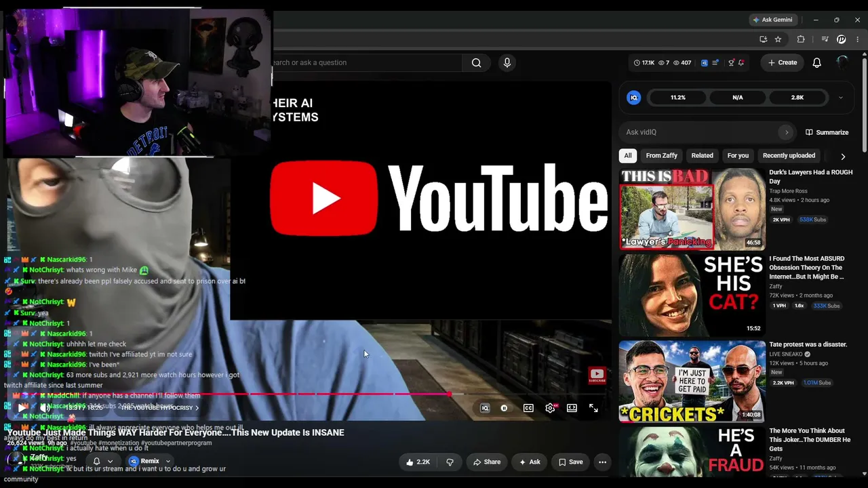The height and width of the screenshot is (488, 868).
Task: Click the YouTube search magnifier button
Action: point(477,62)
